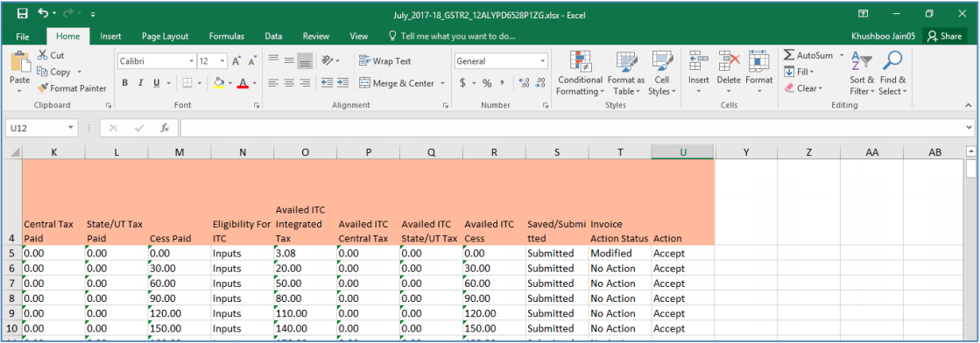Open the font size dropdown
Screen dimensions: 980x343
click(x=222, y=61)
